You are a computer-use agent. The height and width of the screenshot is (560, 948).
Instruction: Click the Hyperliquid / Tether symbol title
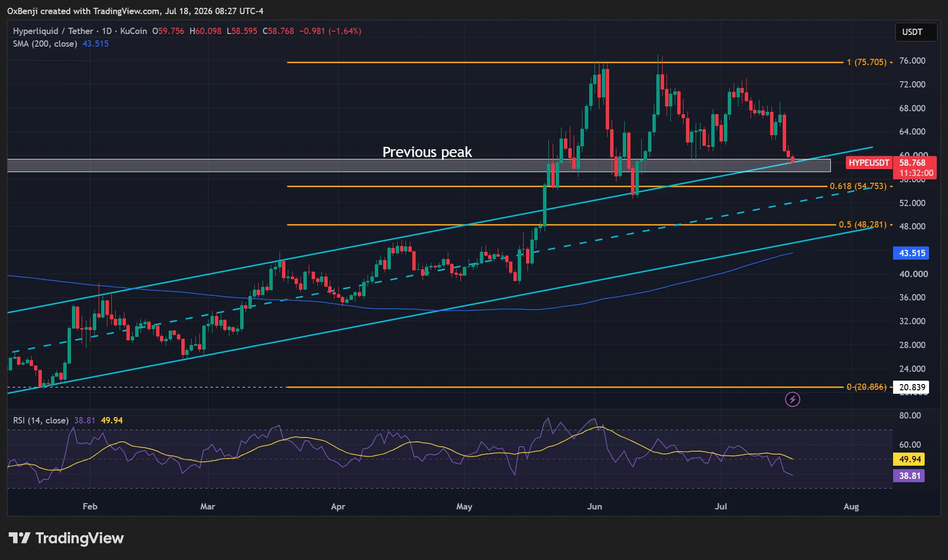pos(53,31)
